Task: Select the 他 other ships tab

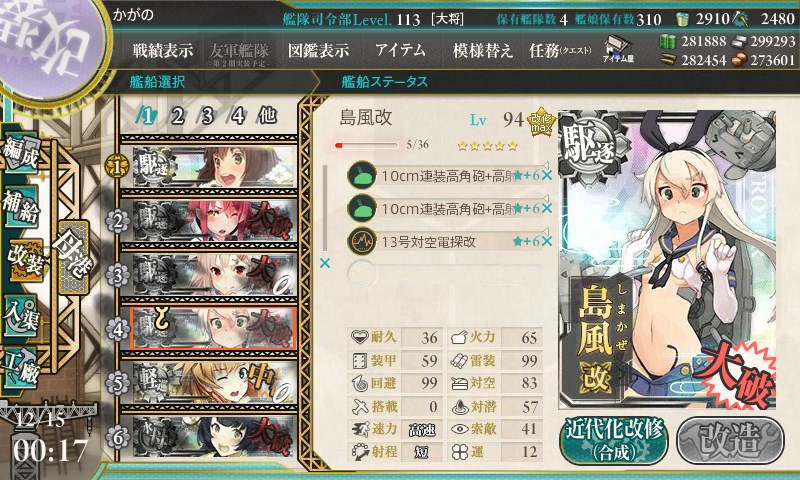Action: 267,116
